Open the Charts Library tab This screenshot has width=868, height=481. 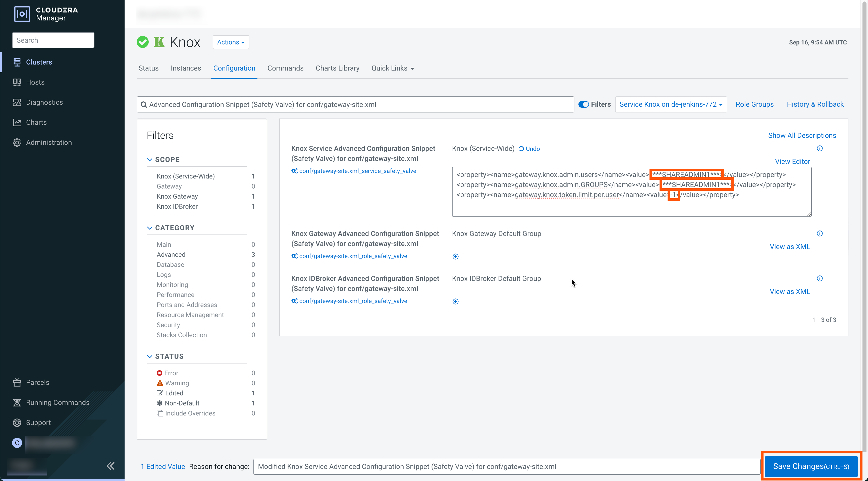337,68
